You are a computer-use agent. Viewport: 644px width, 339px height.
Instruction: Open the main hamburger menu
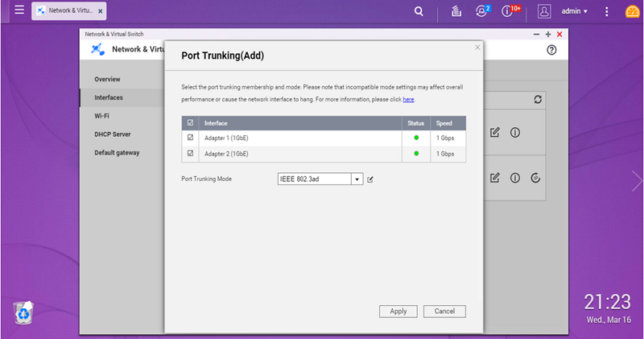point(19,10)
